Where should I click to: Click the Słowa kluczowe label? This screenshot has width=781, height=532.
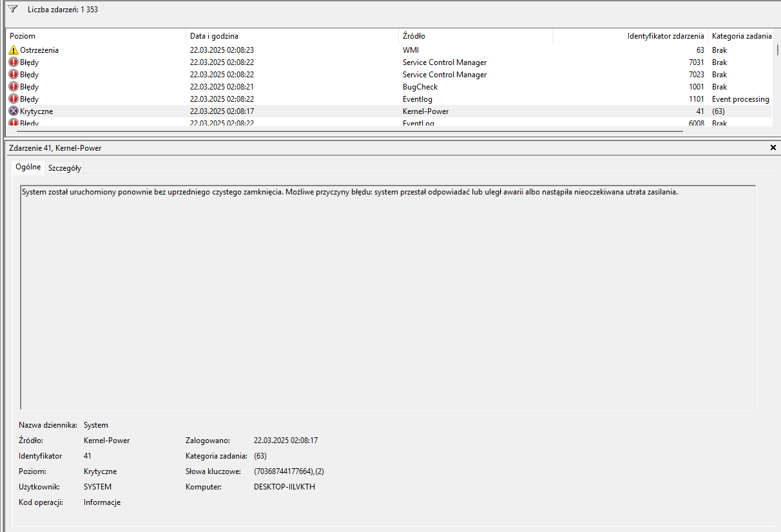coord(213,471)
